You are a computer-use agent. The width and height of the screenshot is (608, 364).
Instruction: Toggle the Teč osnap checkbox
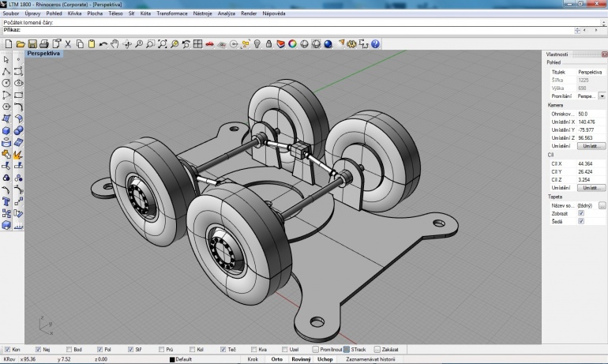click(x=223, y=349)
